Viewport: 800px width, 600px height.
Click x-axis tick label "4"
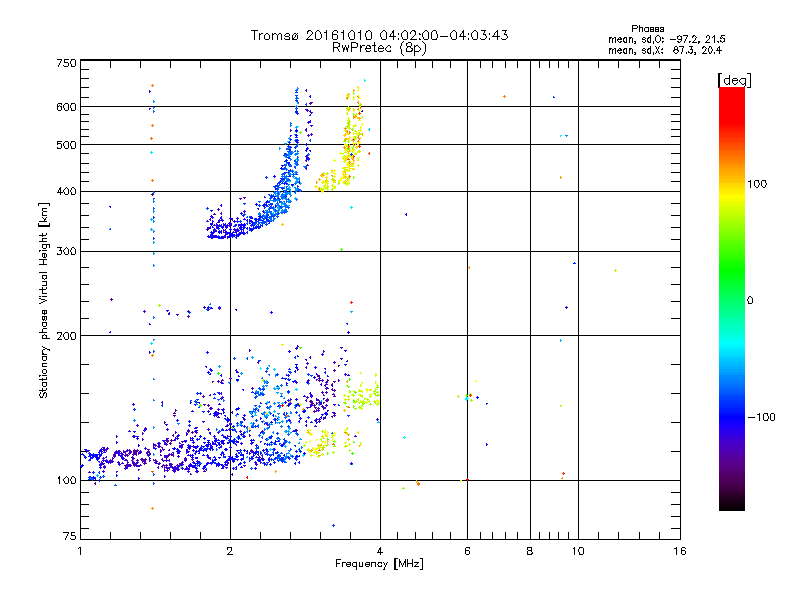click(380, 551)
